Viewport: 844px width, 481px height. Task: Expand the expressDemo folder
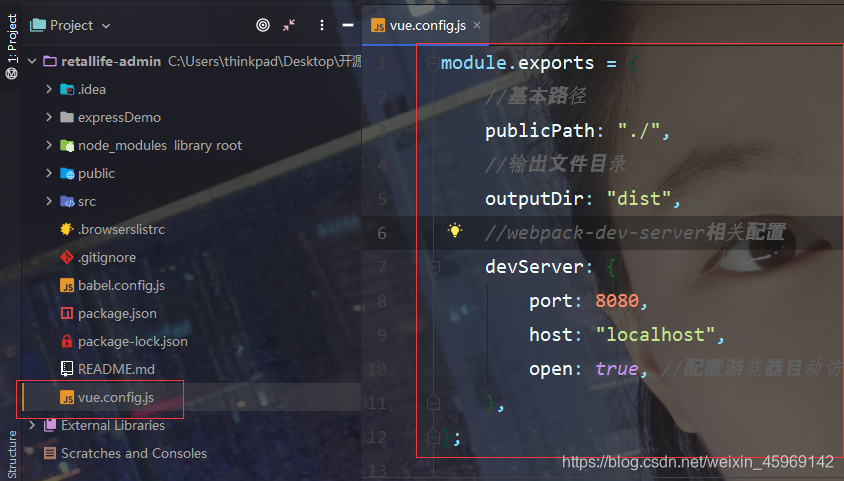(x=49, y=117)
